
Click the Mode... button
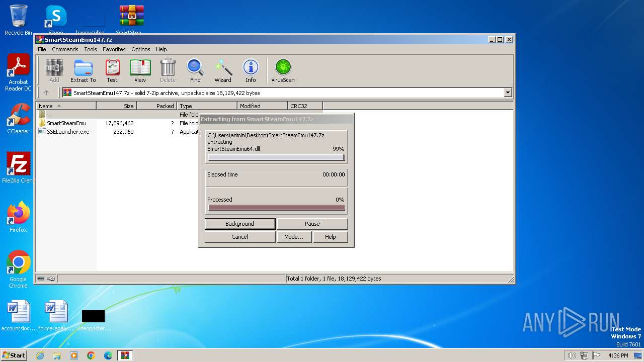click(x=294, y=237)
